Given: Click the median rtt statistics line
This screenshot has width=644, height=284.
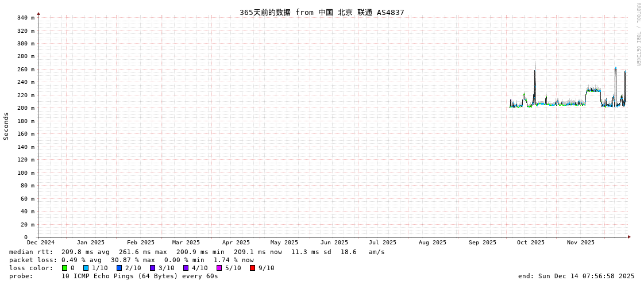Looking at the screenshot, I should (x=196, y=252).
